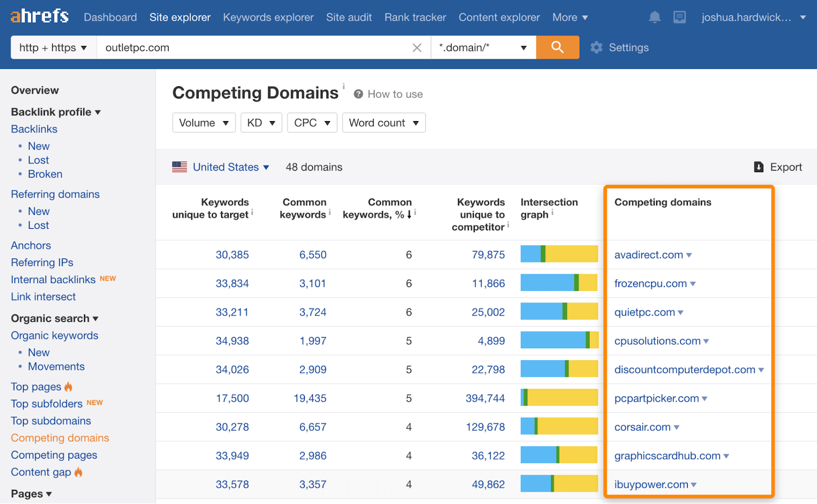
Task: Open Top subfolders link
Action: point(46,404)
